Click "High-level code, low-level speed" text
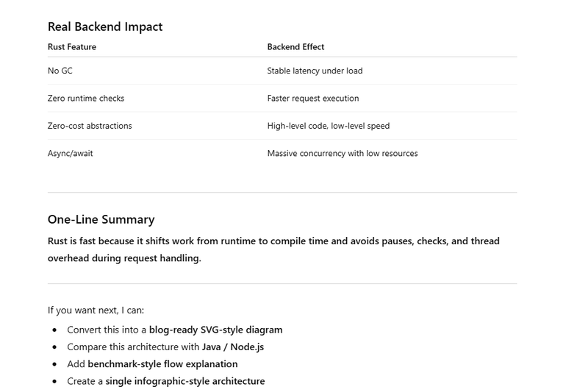This screenshot has width=588, height=387. point(329,126)
